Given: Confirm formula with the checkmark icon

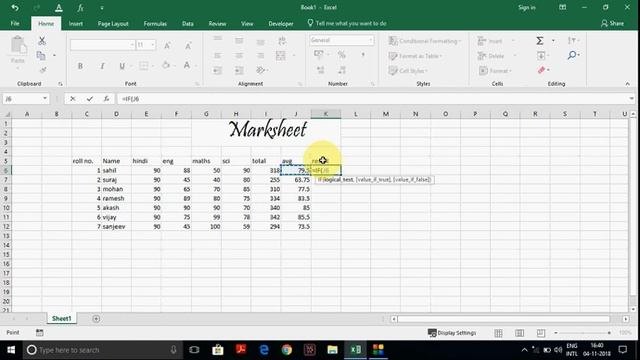Looking at the screenshot, I should [90, 99].
